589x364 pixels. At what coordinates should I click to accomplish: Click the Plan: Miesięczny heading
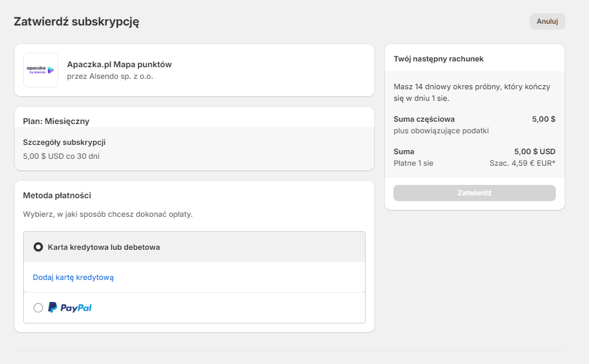[x=56, y=121]
